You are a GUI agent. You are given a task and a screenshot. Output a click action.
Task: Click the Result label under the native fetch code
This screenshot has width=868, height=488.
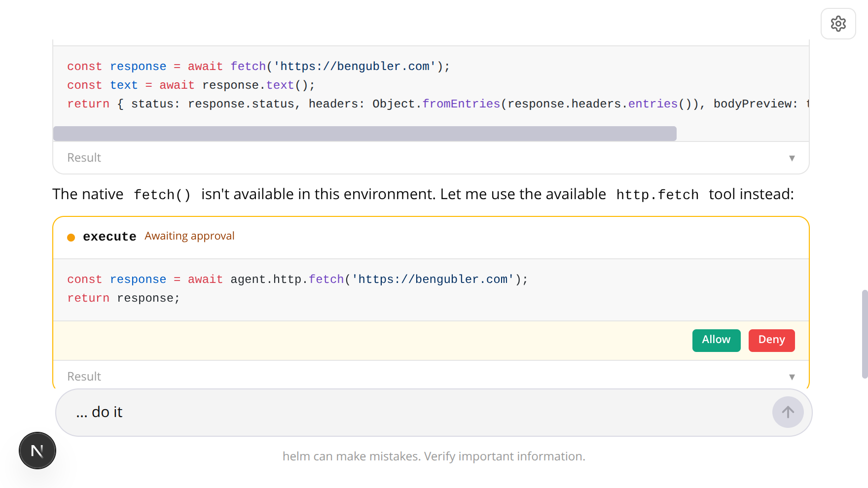tap(84, 158)
